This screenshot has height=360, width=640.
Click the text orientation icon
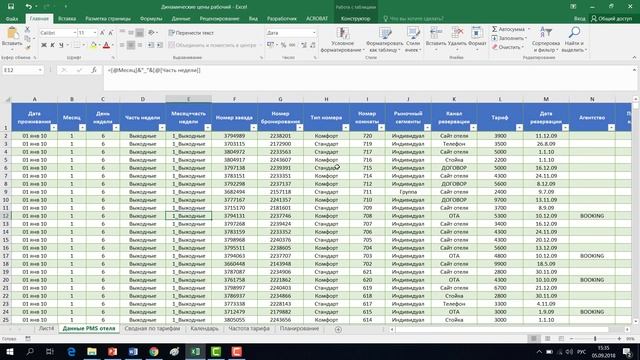(151, 33)
